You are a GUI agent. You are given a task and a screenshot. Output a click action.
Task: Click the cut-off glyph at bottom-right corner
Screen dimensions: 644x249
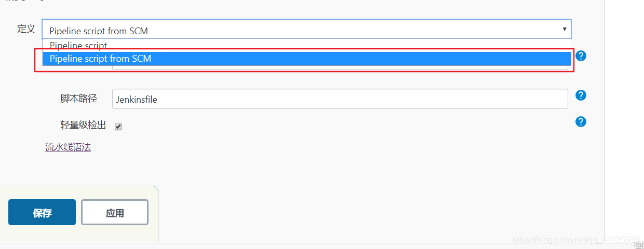click(639, 246)
